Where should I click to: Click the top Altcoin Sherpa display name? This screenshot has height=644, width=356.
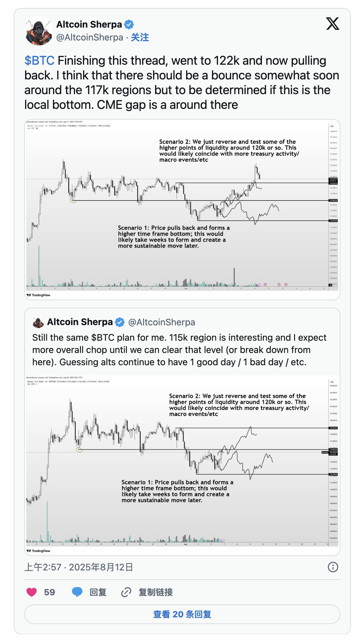tap(89, 24)
